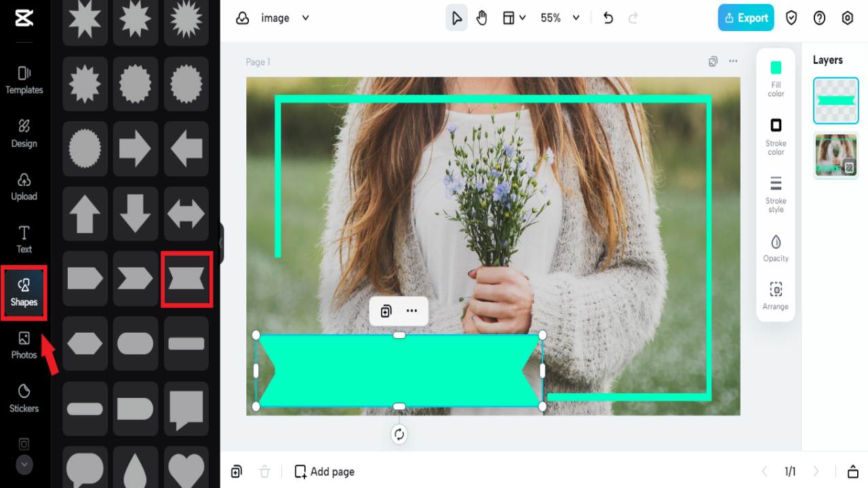The height and width of the screenshot is (488, 868).
Task: Go to the previous page
Action: point(764,472)
